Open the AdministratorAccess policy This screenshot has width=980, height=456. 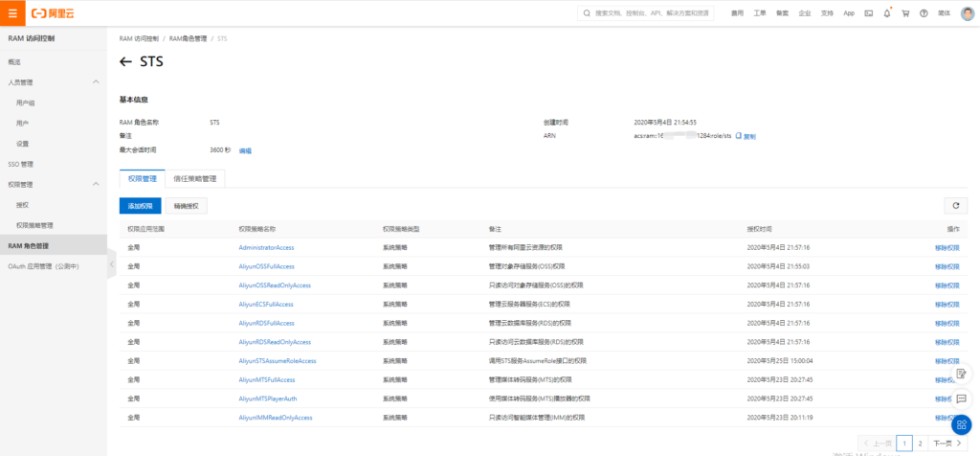[266, 248]
